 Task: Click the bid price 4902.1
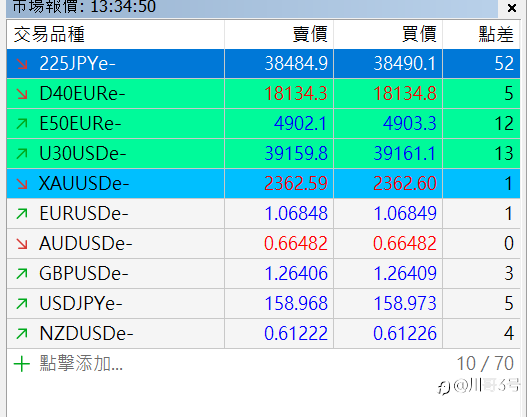300,124
